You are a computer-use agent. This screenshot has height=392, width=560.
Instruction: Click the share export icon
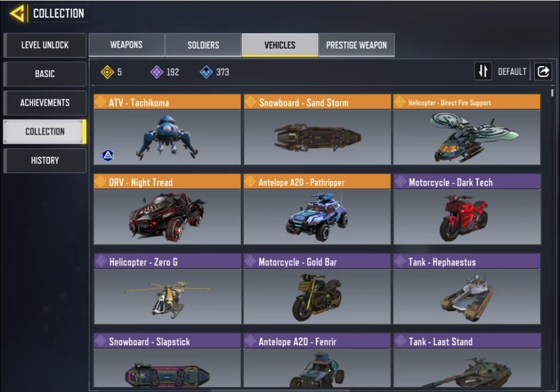click(x=543, y=71)
